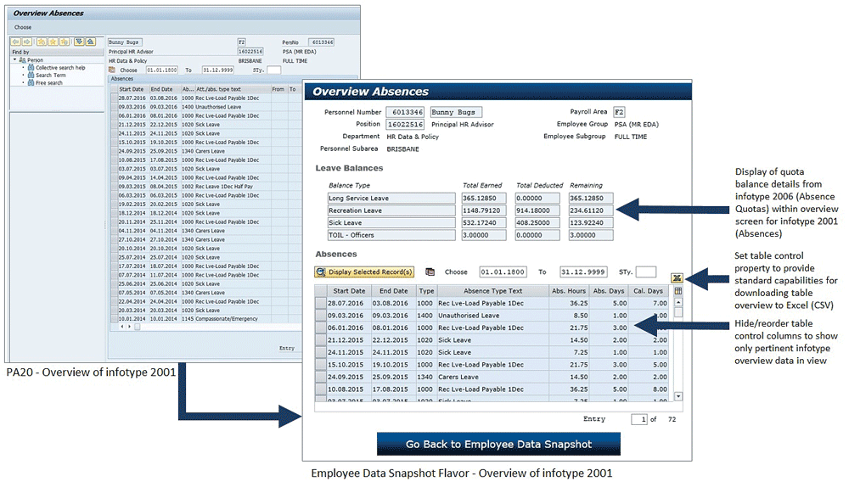Select row selector for 21.12.2015 Sick Leave in snapshot
Screen dimensions: 849x504
tap(321, 339)
